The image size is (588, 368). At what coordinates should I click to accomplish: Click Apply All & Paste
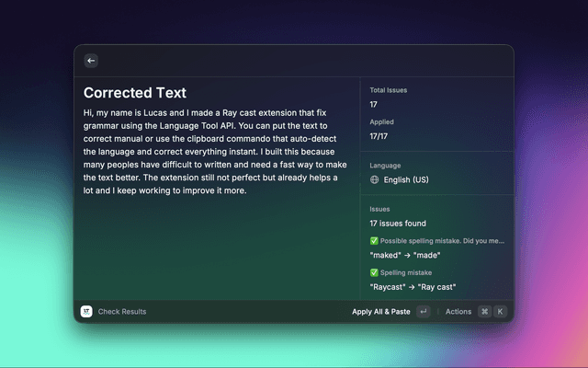(380, 312)
